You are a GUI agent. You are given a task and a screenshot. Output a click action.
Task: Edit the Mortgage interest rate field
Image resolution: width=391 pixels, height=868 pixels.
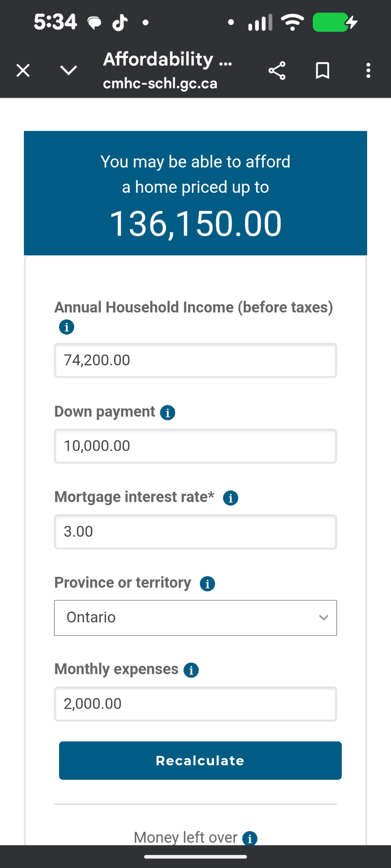tap(195, 532)
